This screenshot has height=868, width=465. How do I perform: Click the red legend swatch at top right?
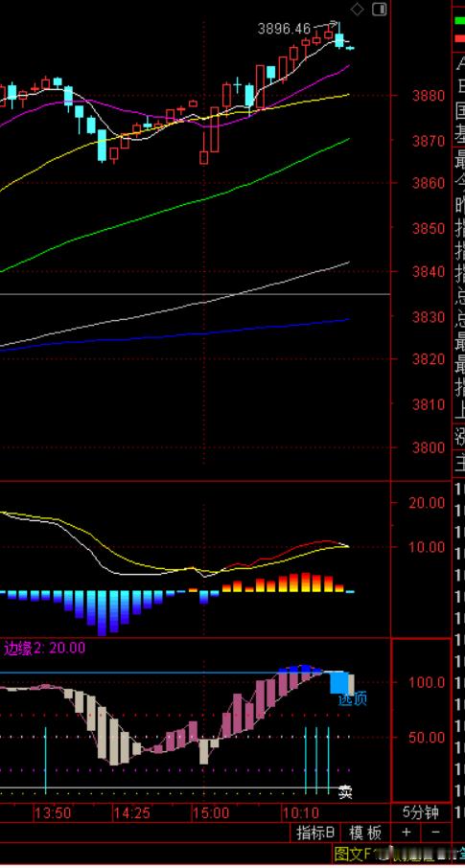[459, 36]
